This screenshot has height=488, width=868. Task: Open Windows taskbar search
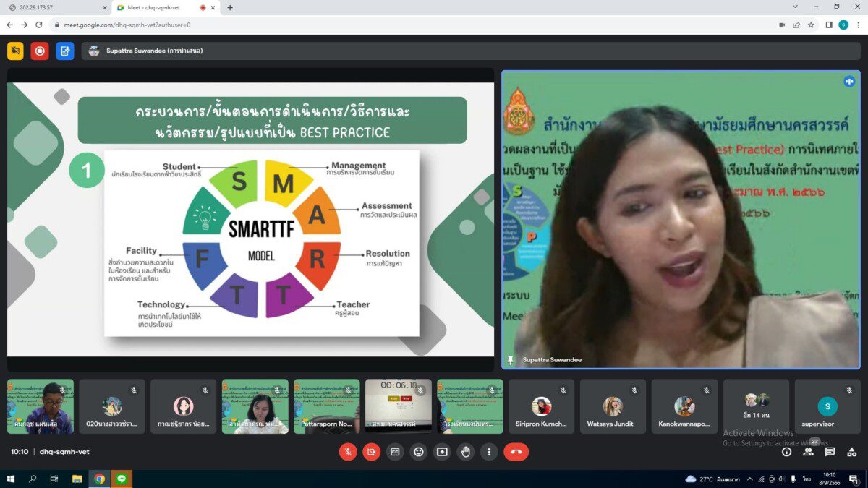(33, 479)
